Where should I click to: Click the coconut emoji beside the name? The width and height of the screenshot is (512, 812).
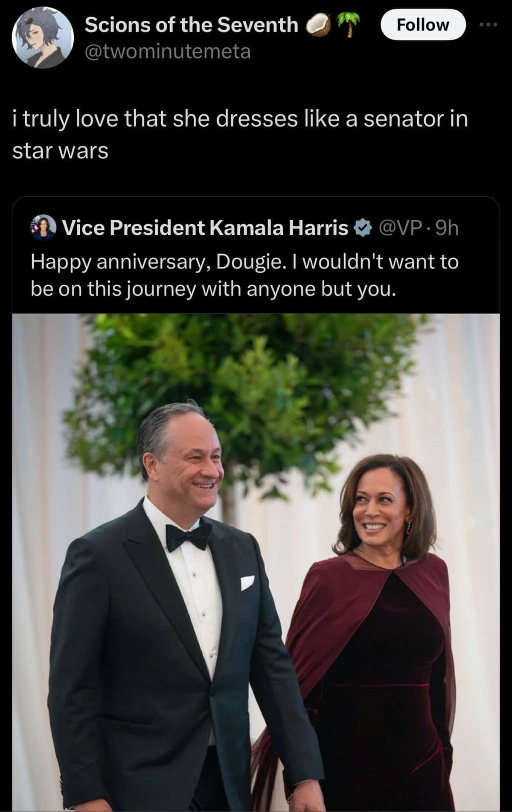click(318, 25)
